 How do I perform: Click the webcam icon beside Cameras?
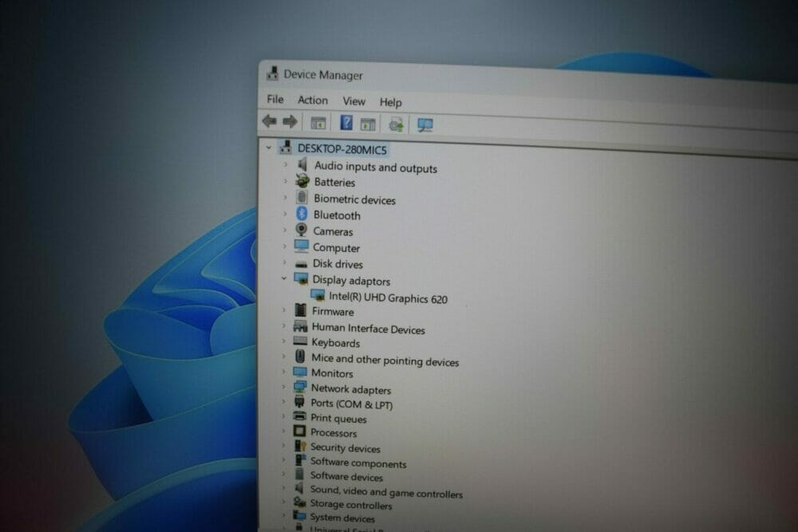pyautogui.click(x=302, y=230)
